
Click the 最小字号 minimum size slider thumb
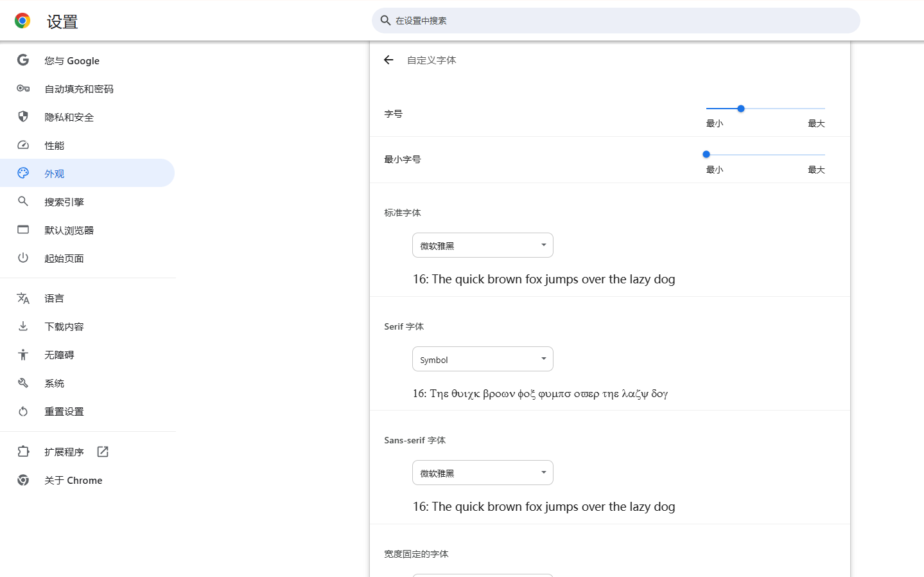[x=706, y=154]
